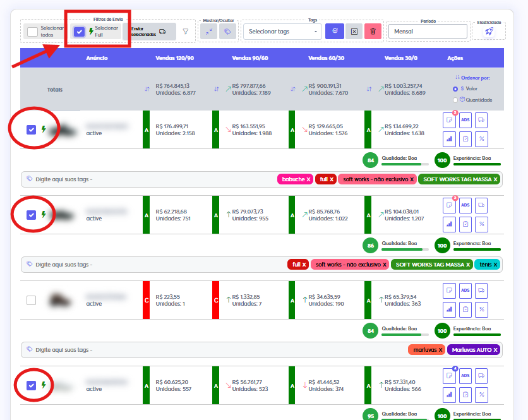This screenshot has height=420, width=528.
Task: Click the Ordenar por label
Action: click(x=475, y=78)
